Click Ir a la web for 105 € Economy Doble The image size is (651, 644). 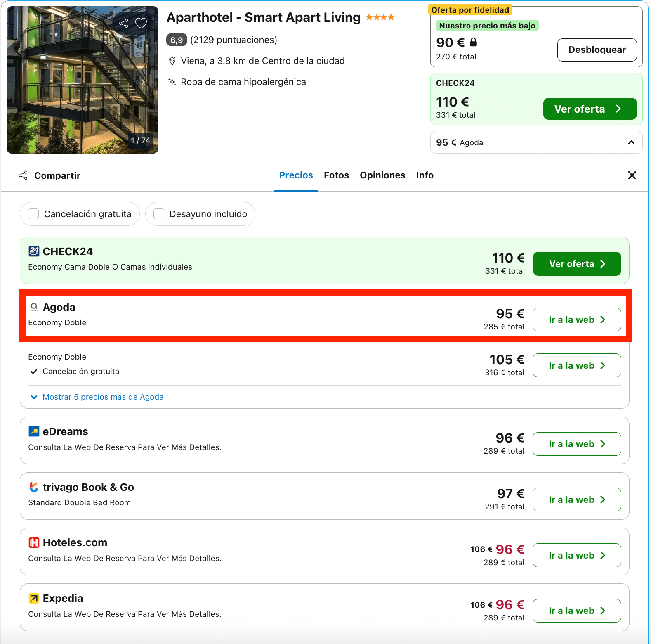pos(577,365)
